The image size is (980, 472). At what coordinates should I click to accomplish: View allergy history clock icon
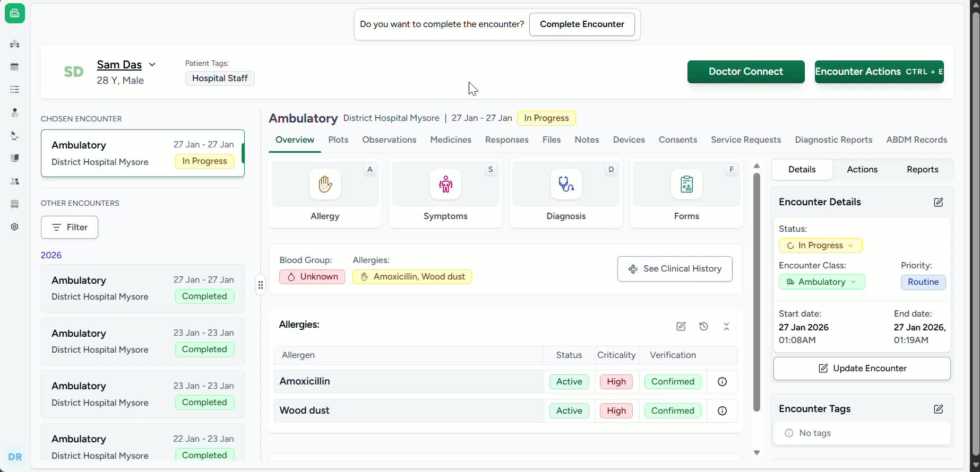(x=704, y=327)
